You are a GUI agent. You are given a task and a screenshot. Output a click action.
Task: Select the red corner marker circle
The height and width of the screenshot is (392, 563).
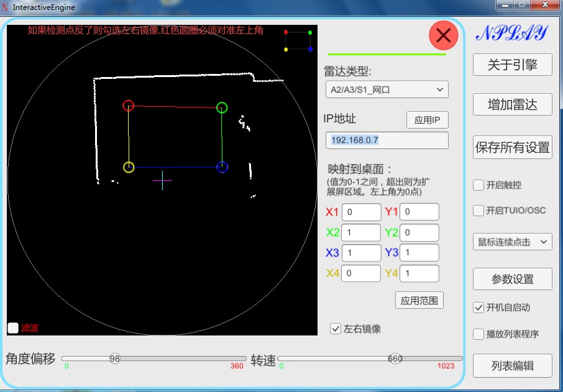128,106
